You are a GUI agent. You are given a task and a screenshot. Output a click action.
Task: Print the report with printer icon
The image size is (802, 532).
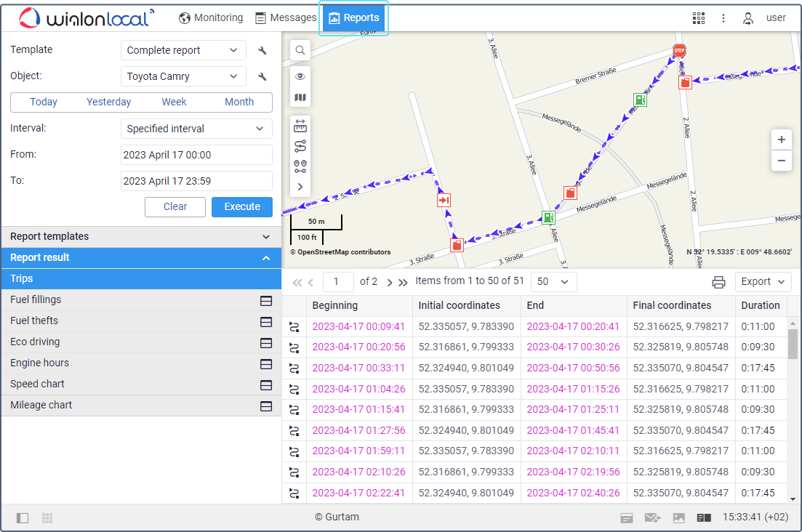[x=718, y=282]
